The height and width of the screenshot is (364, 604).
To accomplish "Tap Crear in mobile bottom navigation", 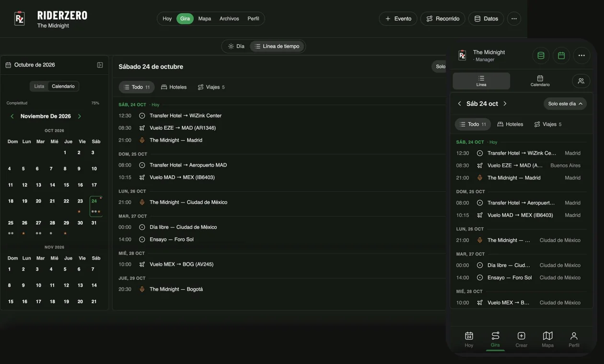I will (x=522, y=339).
